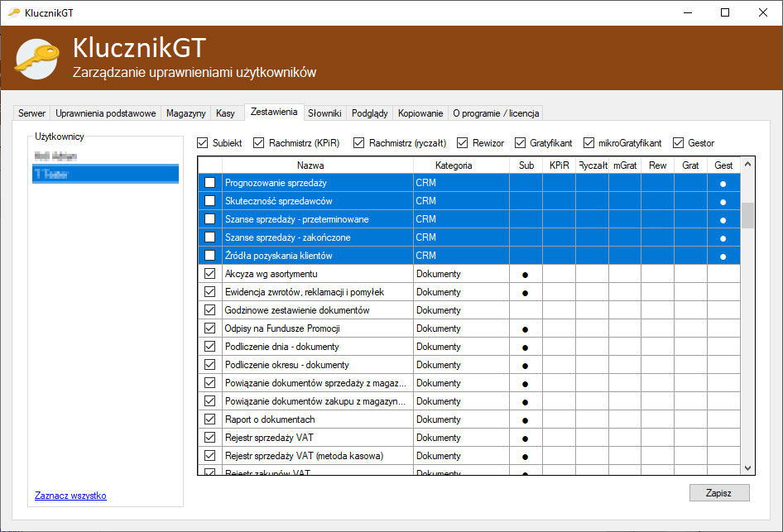Uncheck the Akcyza wg asortymentu checkbox

click(209, 274)
